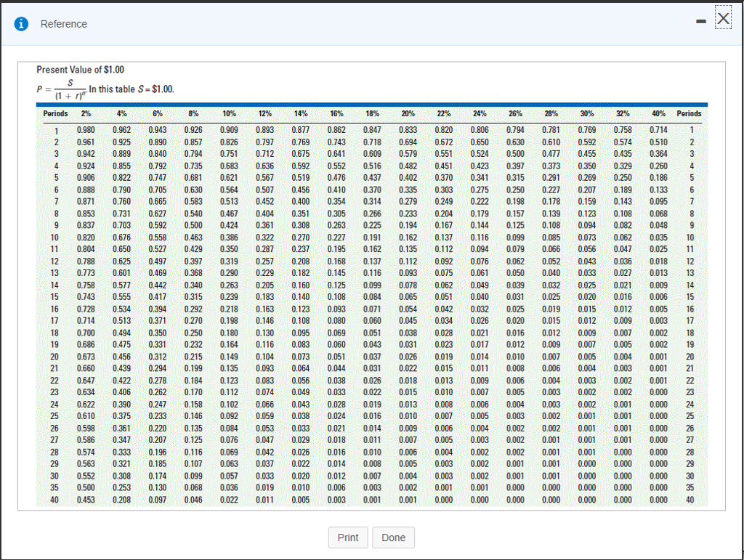Click the 22% column header

(x=444, y=113)
